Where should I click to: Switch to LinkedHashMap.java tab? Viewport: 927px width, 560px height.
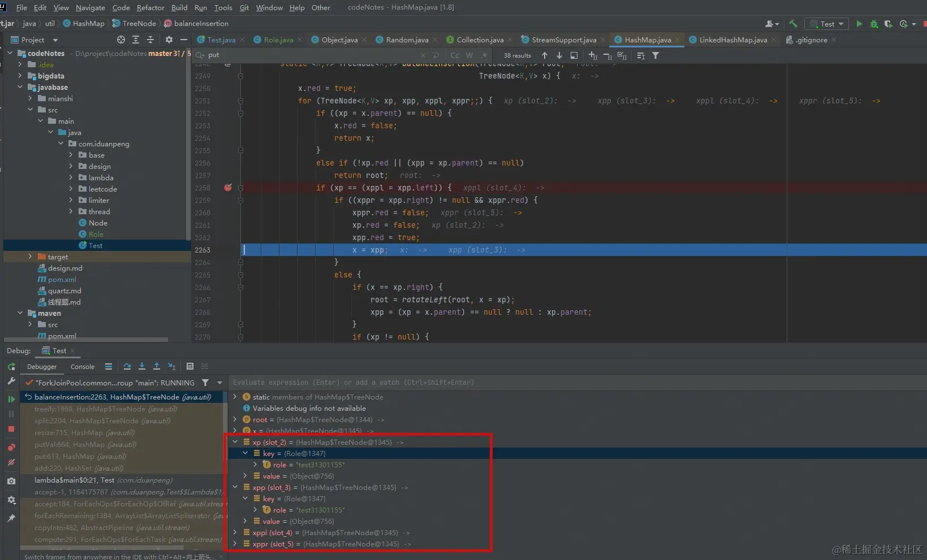pyautogui.click(x=733, y=40)
